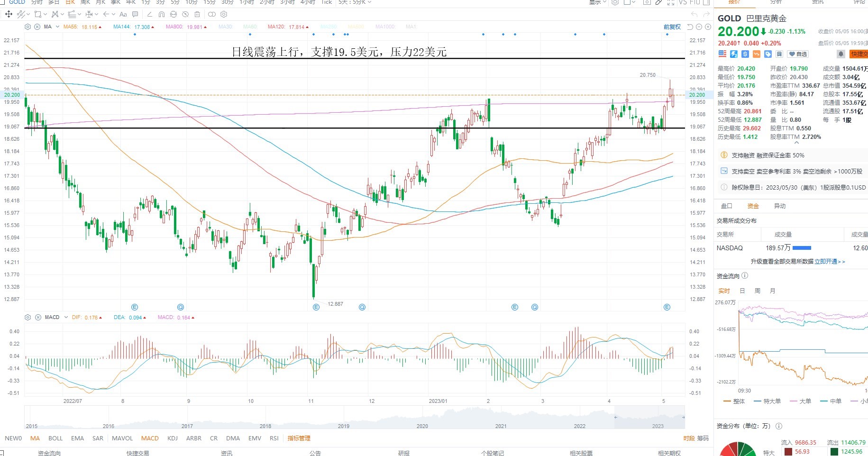Screen dimensions: 868x456
Task: Click the 2019 area in timeline navigator
Action: point(344,426)
